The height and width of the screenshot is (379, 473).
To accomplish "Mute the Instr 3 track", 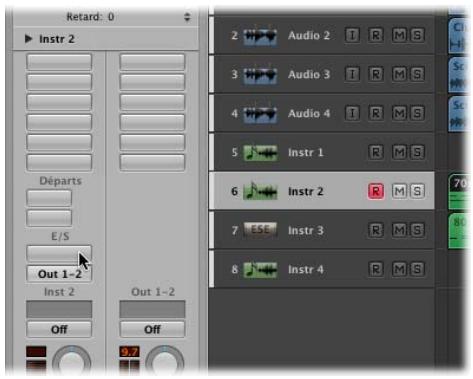I will point(399,230).
